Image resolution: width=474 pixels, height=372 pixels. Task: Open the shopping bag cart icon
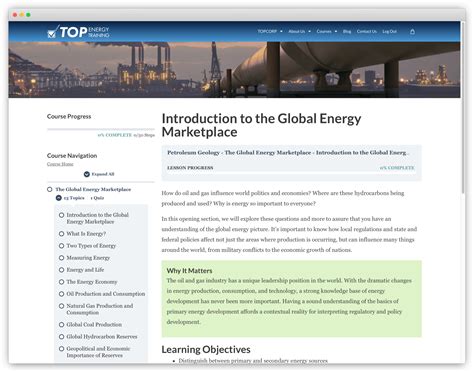(x=412, y=32)
